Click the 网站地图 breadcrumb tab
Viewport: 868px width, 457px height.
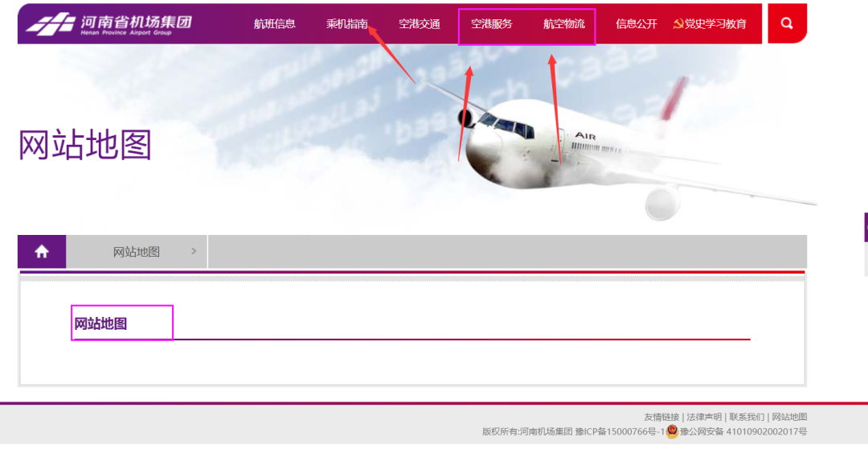(x=136, y=252)
